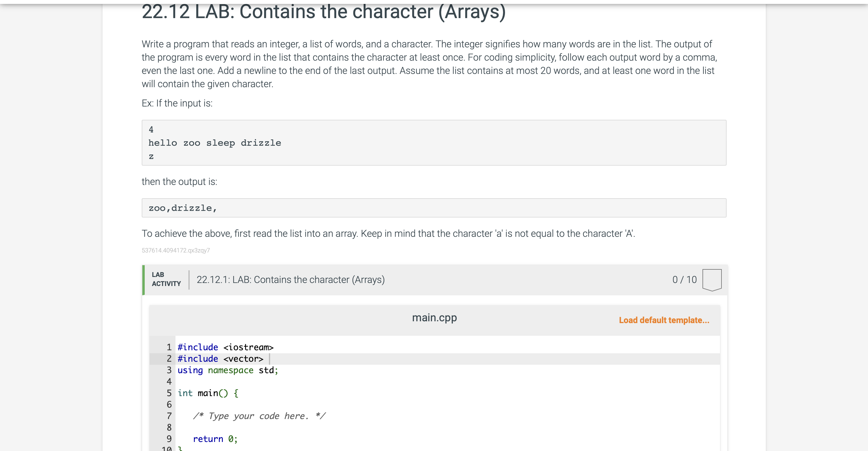Click line number 2 in the editor
The image size is (868, 451).
pyautogui.click(x=169, y=358)
